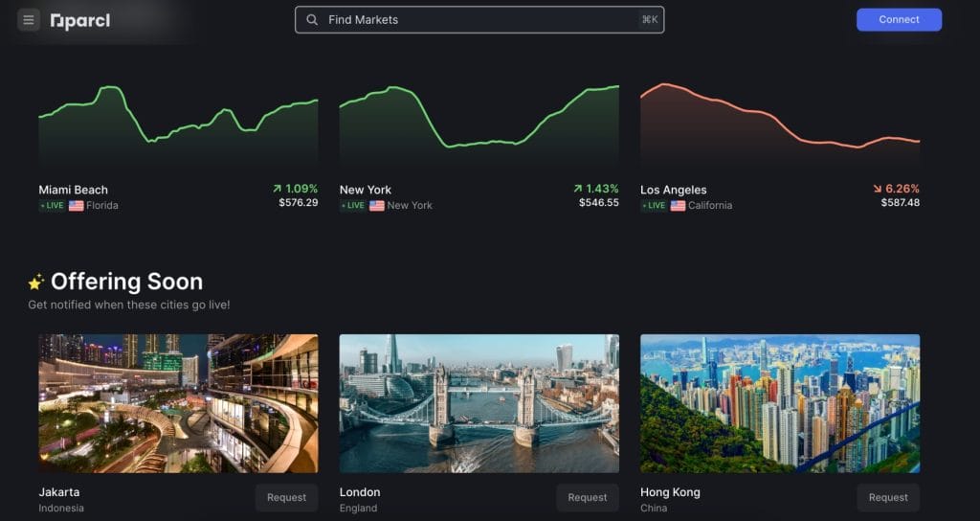
Task: Click the LIVE badge under Miami Beach
Action: click(x=51, y=206)
